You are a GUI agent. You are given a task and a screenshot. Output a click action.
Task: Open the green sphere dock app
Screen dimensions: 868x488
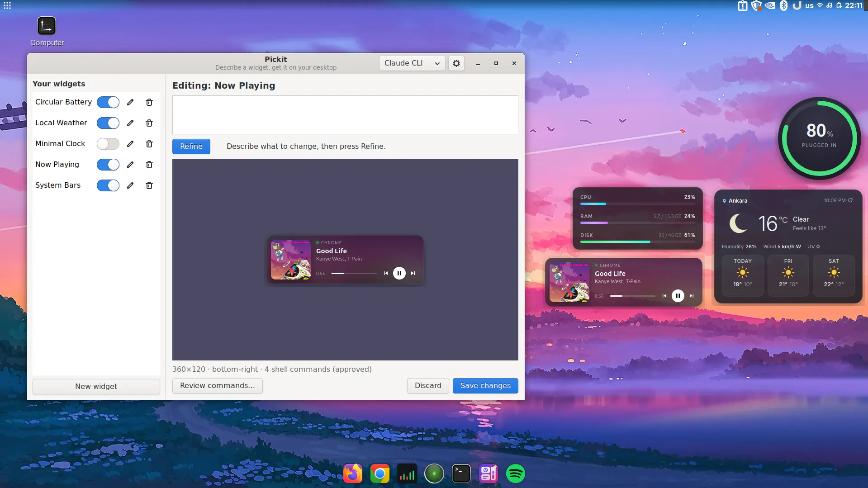pyautogui.click(x=434, y=474)
